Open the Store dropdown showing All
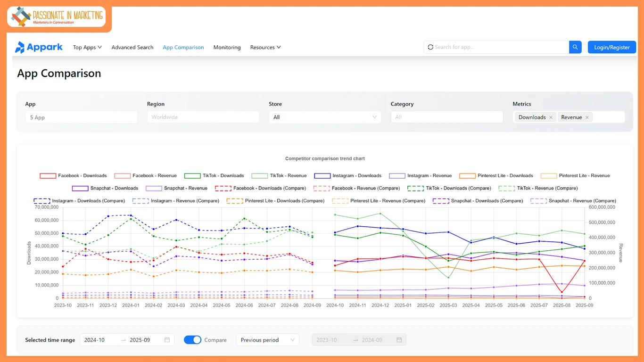Image resolution: width=644 pixels, height=362 pixels. (x=324, y=117)
